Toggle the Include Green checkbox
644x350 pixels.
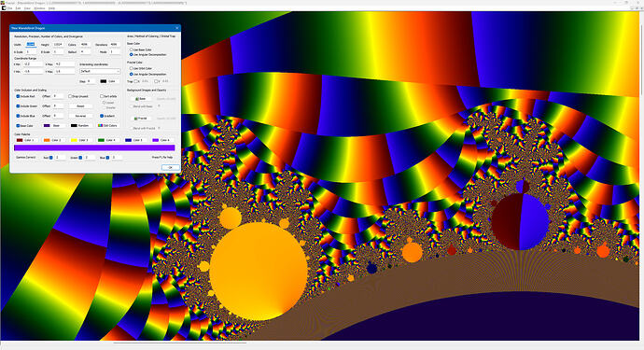tap(18, 106)
